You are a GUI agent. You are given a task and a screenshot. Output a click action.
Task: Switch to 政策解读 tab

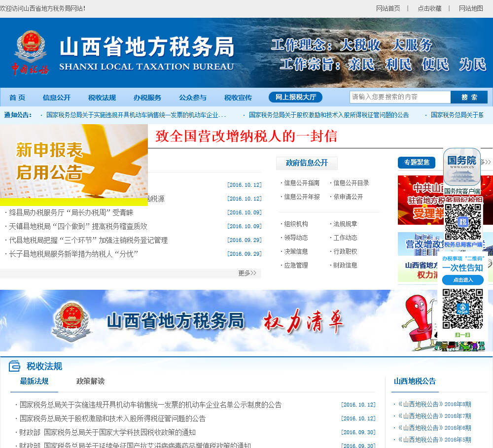(90, 381)
